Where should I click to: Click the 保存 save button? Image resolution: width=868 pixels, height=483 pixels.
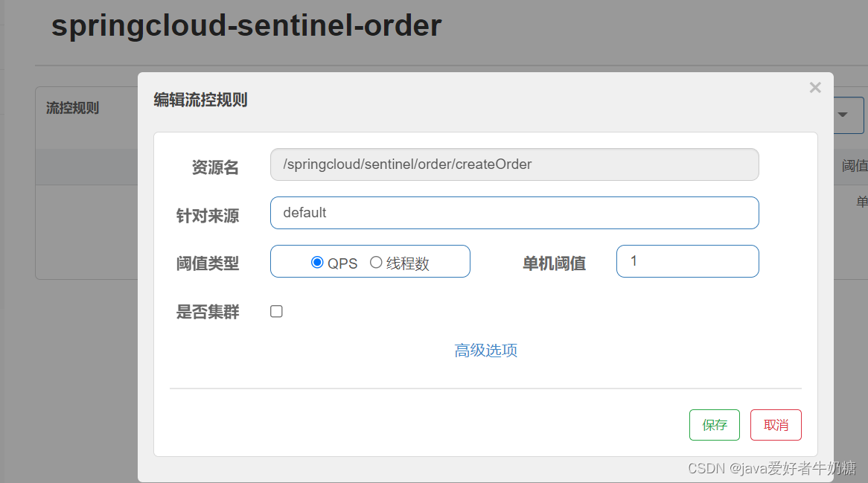(714, 424)
